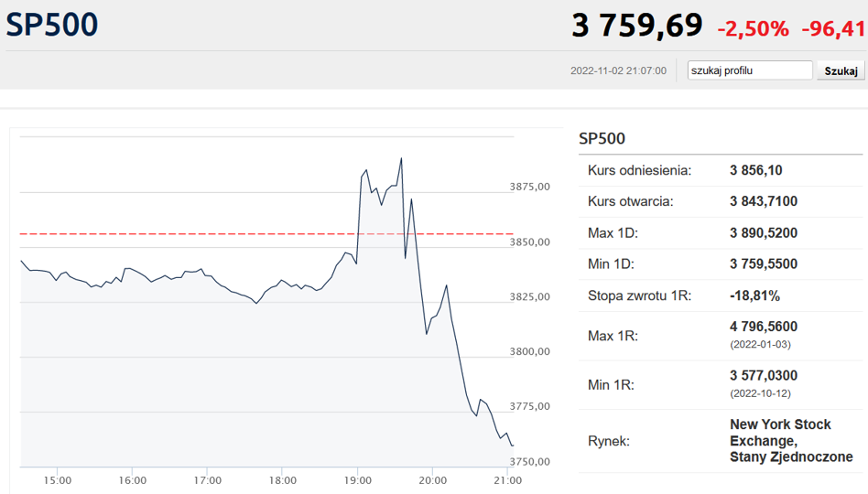Click the Max 1R date (2022-01-03)
868x494 pixels.
point(760,344)
